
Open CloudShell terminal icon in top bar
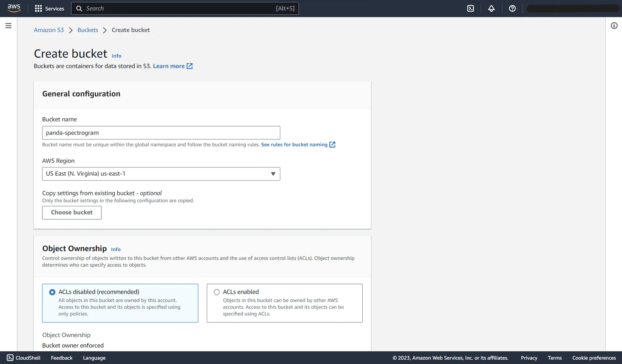[470, 9]
